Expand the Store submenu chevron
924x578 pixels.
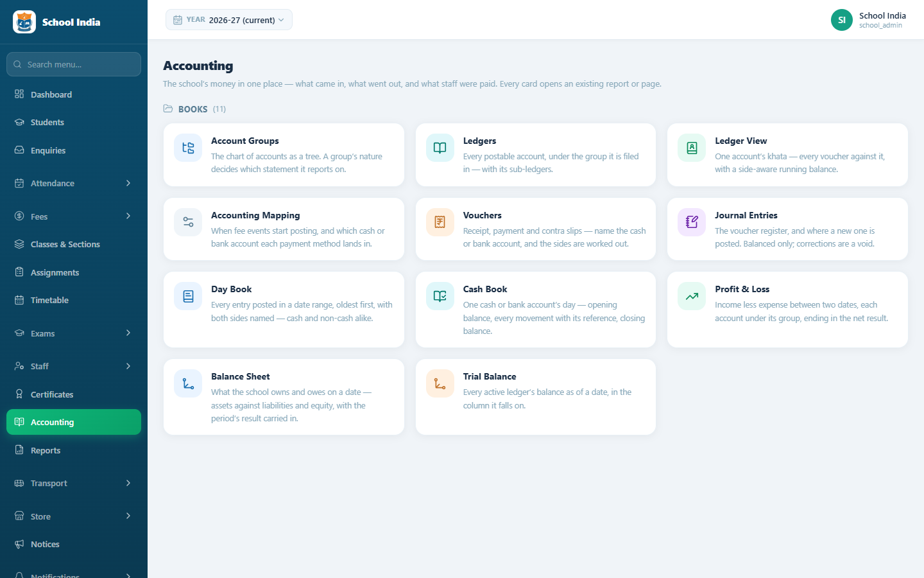(128, 516)
